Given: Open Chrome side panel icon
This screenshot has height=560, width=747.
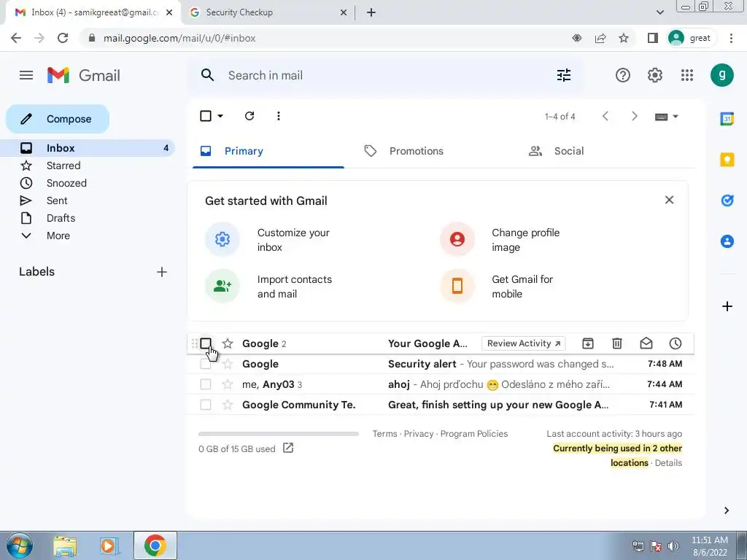Looking at the screenshot, I should (653, 38).
